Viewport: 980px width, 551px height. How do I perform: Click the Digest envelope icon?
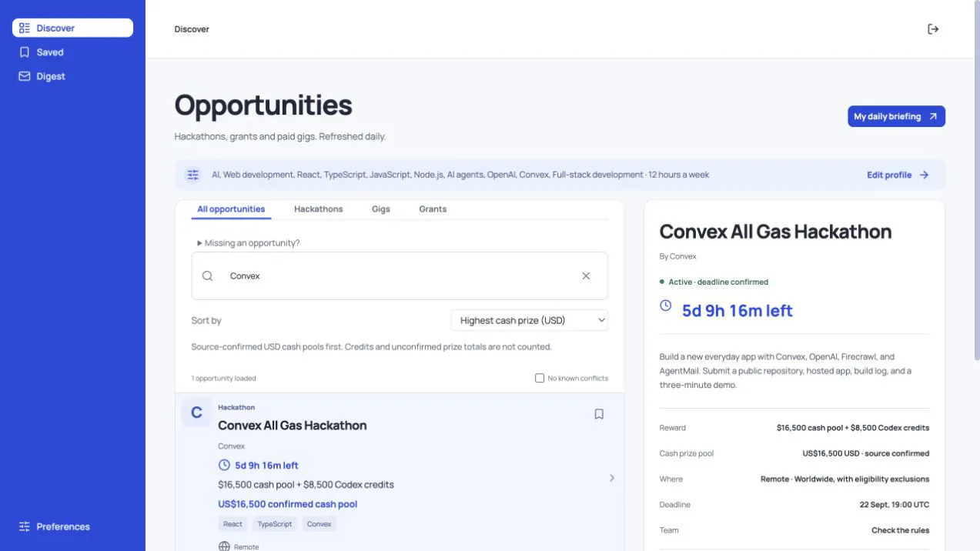[25, 76]
